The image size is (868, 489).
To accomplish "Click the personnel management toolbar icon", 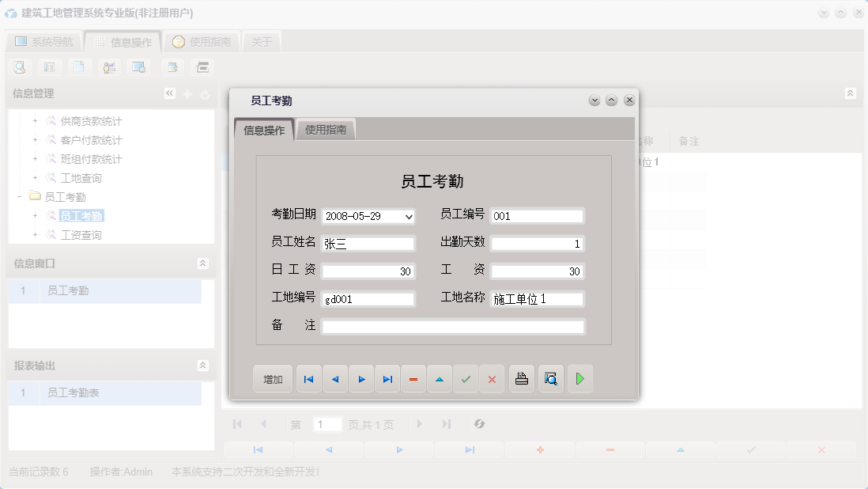I will point(109,67).
